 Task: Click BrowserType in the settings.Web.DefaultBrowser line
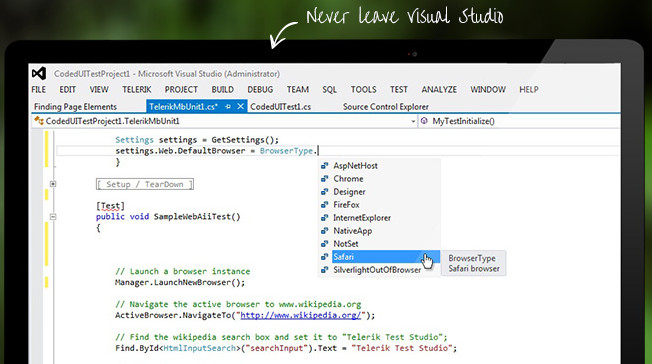point(286,151)
